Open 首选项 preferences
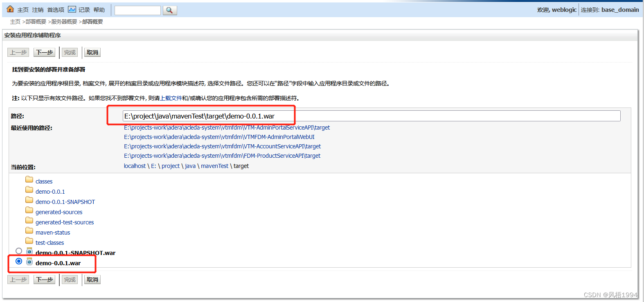Image resolution: width=644 pixels, height=302 pixels. pyautogui.click(x=56, y=10)
